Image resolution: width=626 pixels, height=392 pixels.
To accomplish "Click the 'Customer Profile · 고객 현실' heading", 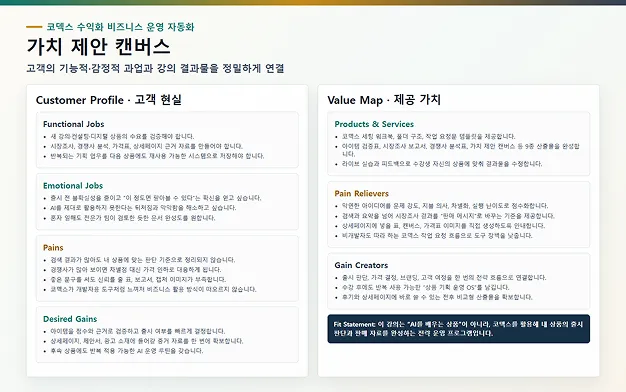I will click(x=109, y=100).
